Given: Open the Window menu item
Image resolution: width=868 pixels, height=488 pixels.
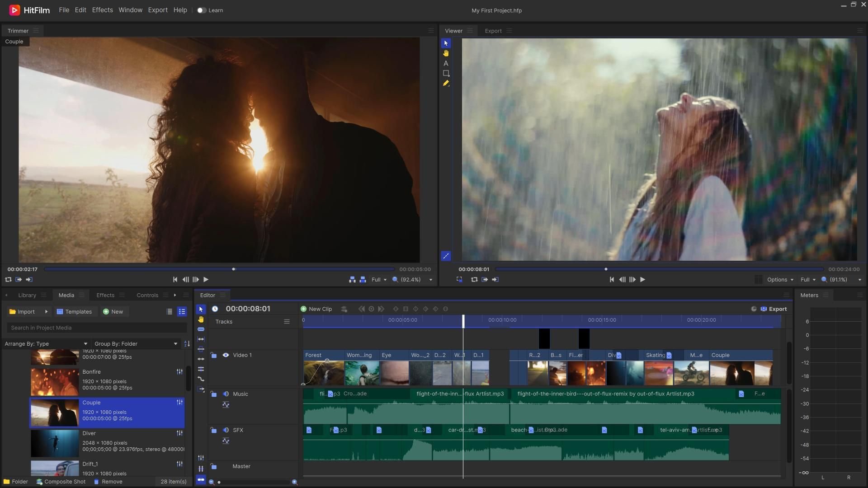Looking at the screenshot, I should [x=130, y=10].
